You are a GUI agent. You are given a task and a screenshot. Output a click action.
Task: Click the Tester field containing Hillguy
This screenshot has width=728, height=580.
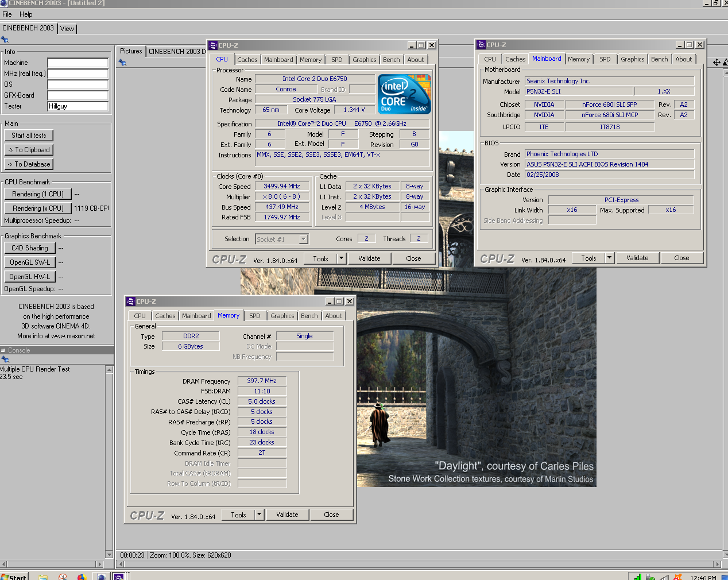78,106
